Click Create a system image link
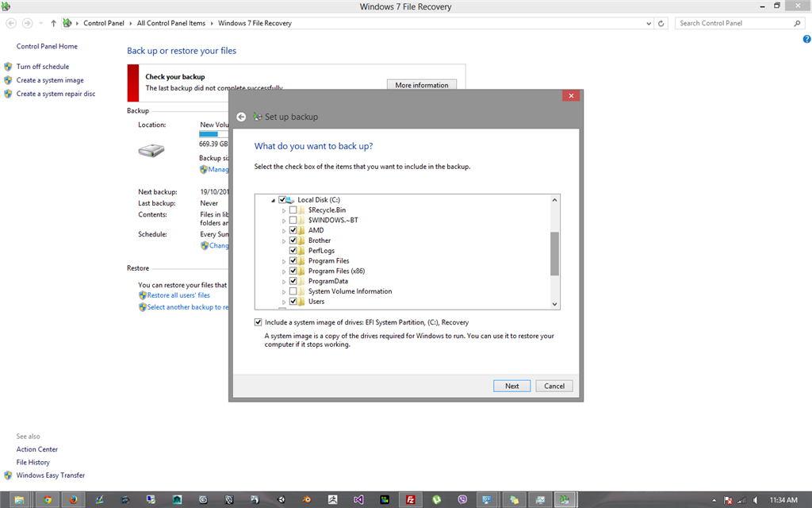This screenshot has height=508, width=812. click(50, 80)
